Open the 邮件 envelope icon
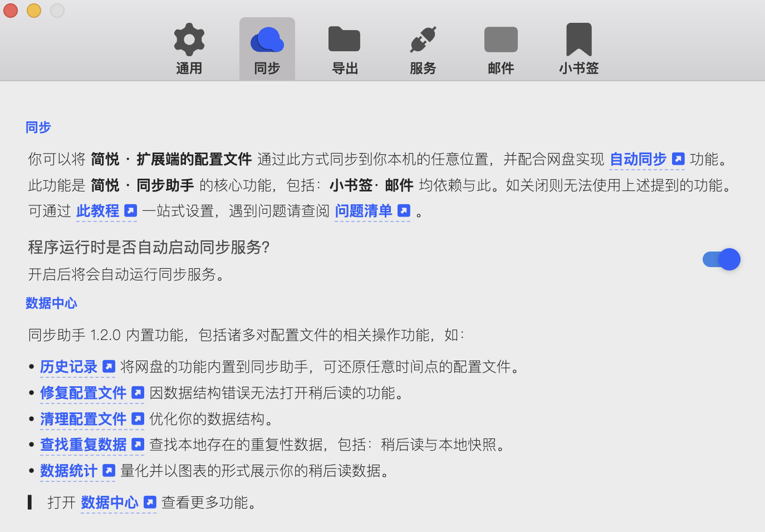 [501, 40]
